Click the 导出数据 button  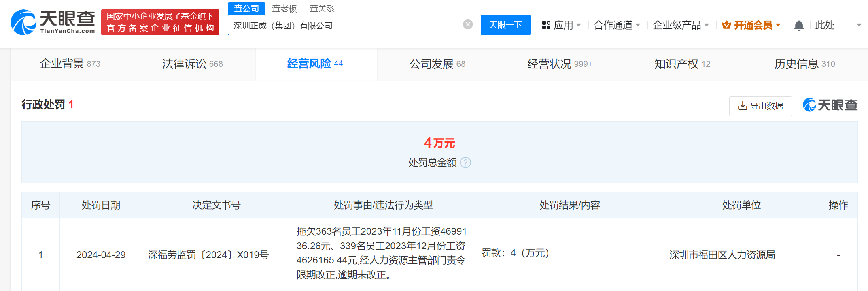(760, 106)
